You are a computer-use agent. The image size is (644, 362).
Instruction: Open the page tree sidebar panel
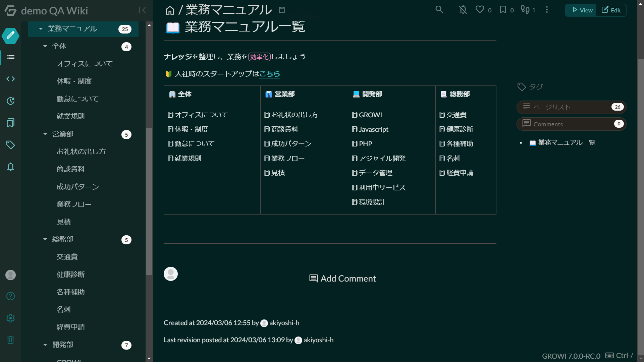tap(10, 57)
